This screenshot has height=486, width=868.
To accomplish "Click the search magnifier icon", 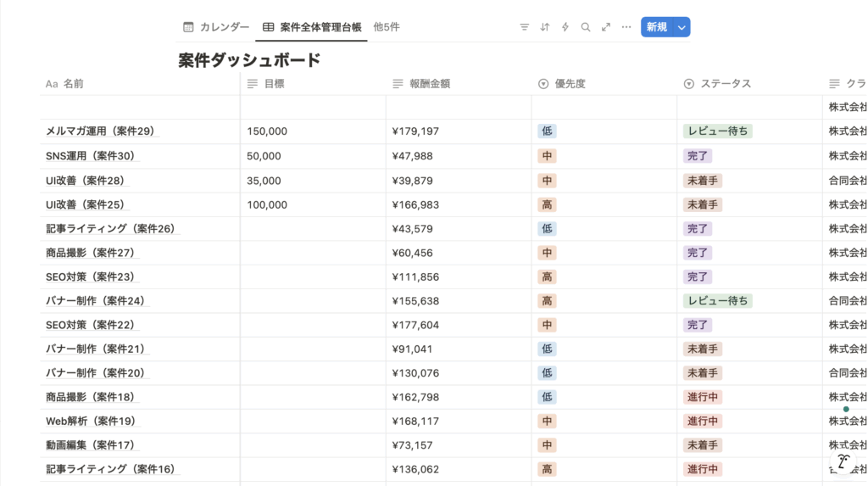I will (x=586, y=27).
